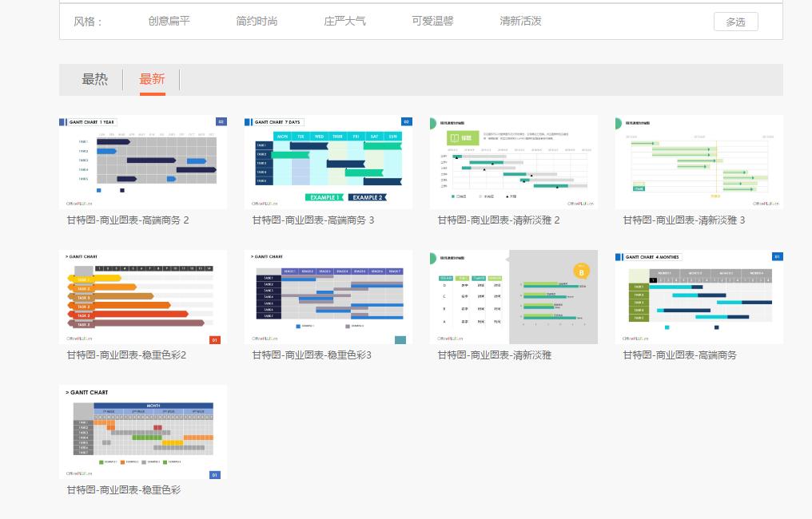Open the 甘特图-商业图表-稳重色彩3 template thumbnail
812x519 pixels.
click(328, 297)
